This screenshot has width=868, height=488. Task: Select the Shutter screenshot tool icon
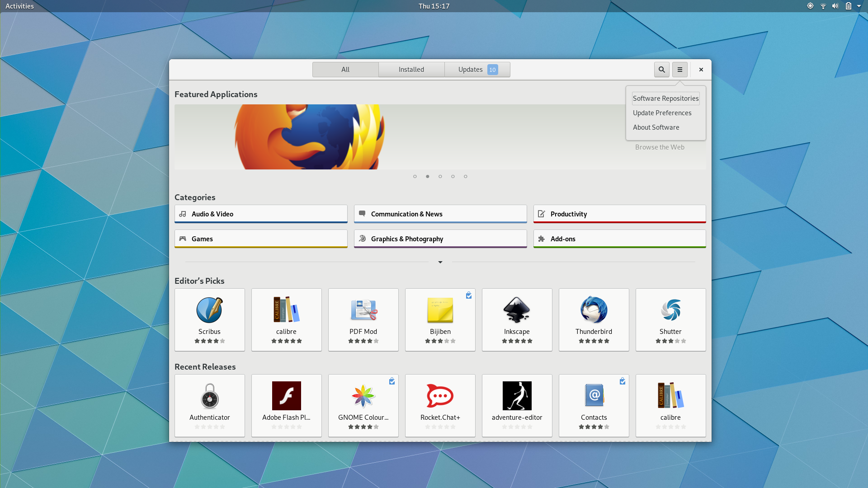pos(671,310)
